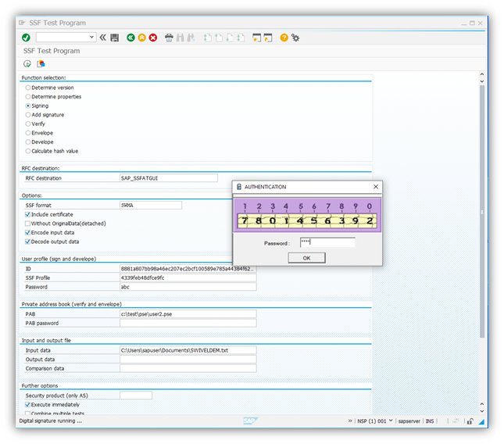Select the Develope radio button

[28, 141]
